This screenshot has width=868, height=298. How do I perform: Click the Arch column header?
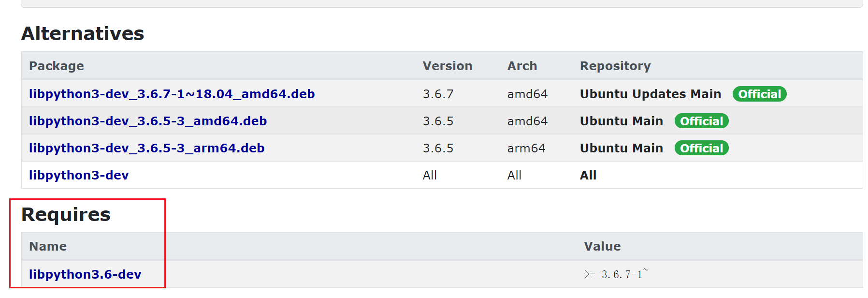tap(522, 66)
